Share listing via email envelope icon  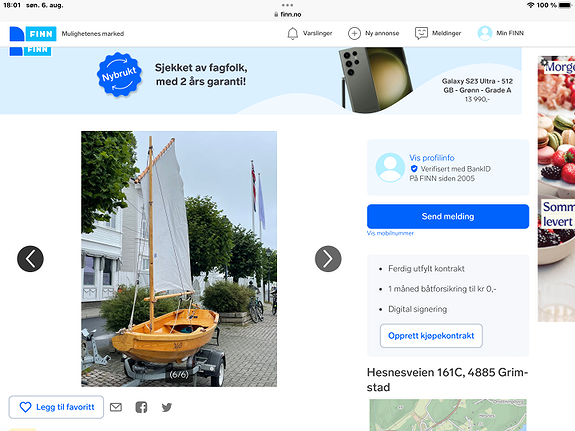pos(116,407)
